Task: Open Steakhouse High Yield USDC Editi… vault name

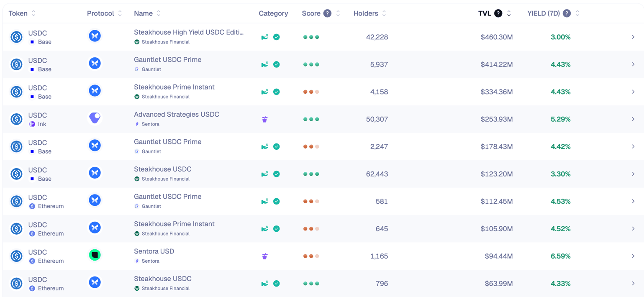Action: (x=189, y=32)
